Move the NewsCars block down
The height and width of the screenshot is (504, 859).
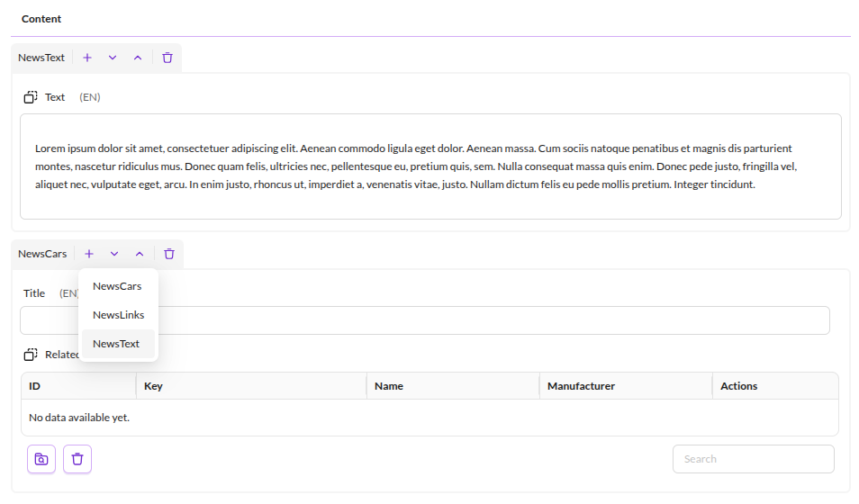pyautogui.click(x=114, y=254)
